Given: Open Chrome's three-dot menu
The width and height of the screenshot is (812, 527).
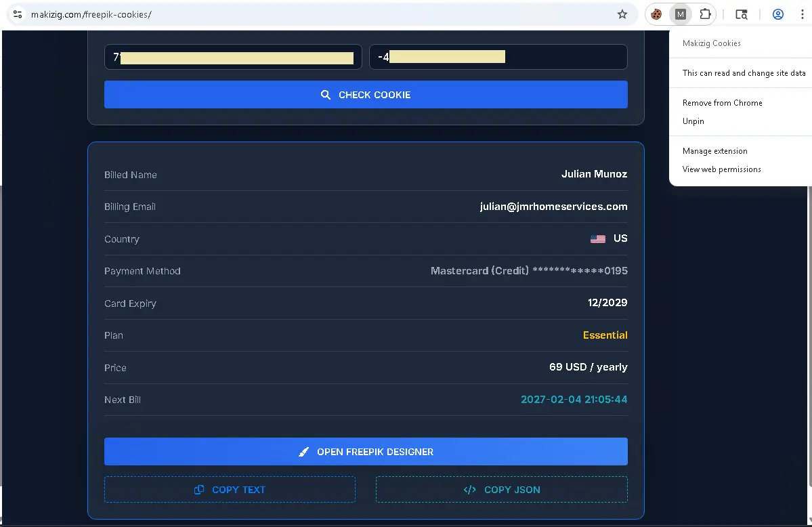Looking at the screenshot, I should click(x=802, y=14).
